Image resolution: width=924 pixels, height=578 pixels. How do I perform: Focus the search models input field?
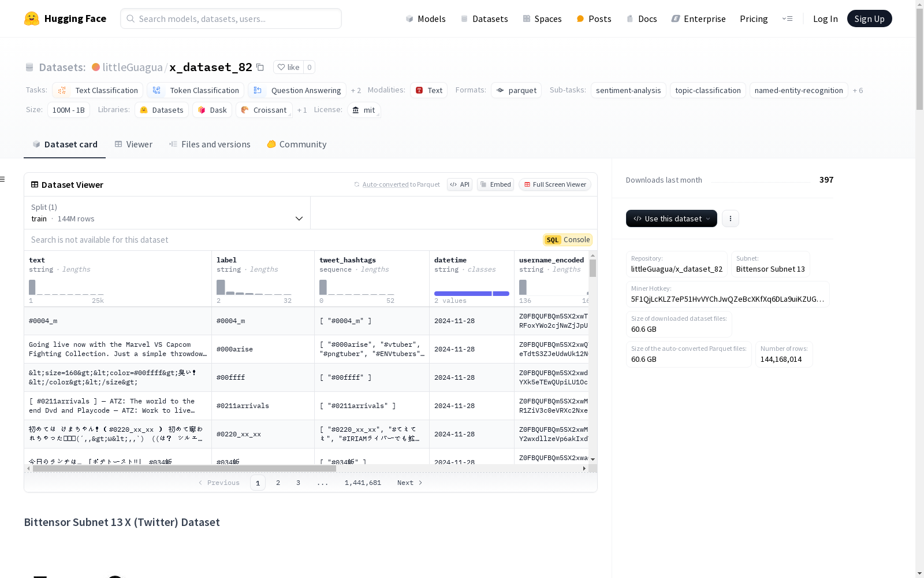[231, 19]
